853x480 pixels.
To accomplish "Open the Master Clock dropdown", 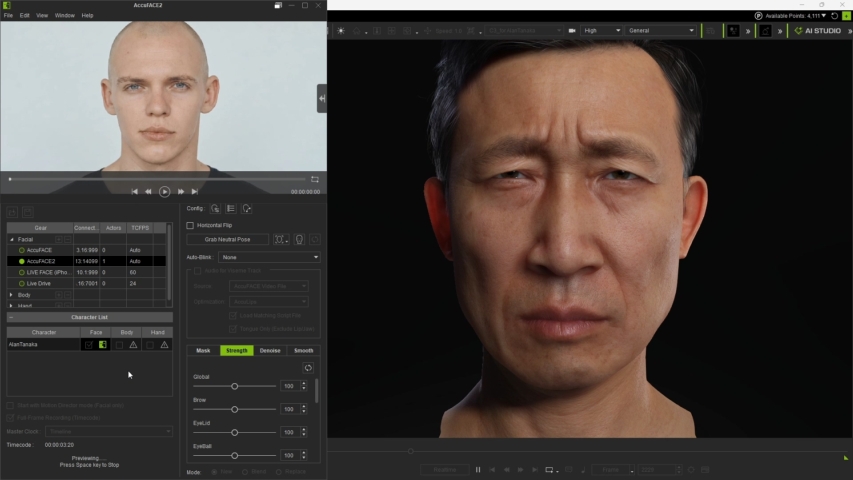I will tap(109, 432).
